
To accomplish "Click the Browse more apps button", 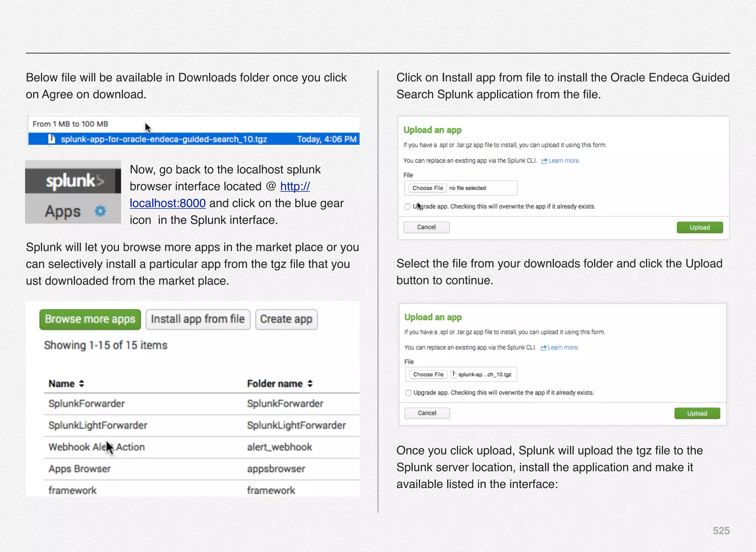I will click(90, 319).
